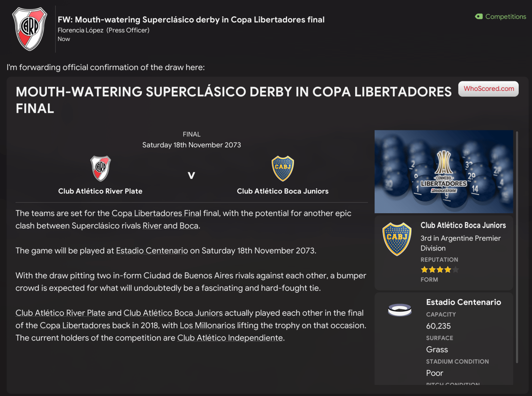The width and height of the screenshot is (532, 396).
Task: Follow the Estadio Centenario link in article
Action: tap(152, 251)
